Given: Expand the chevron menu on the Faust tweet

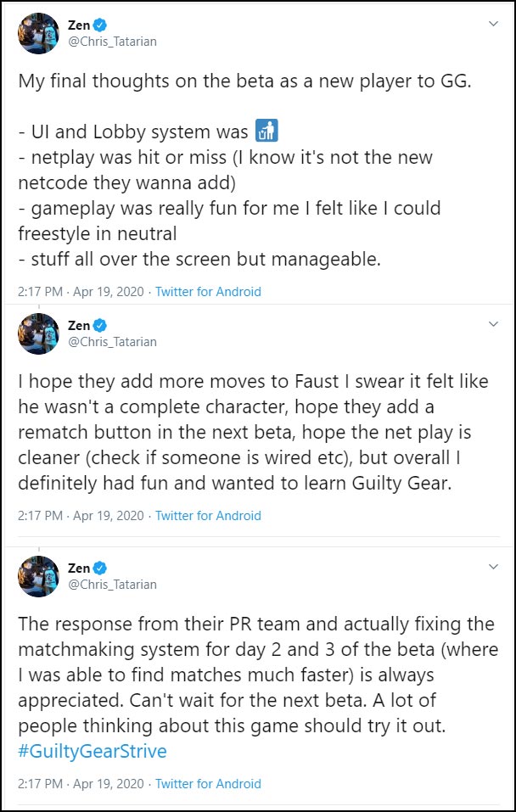Looking at the screenshot, I should pyautogui.click(x=494, y=324).
